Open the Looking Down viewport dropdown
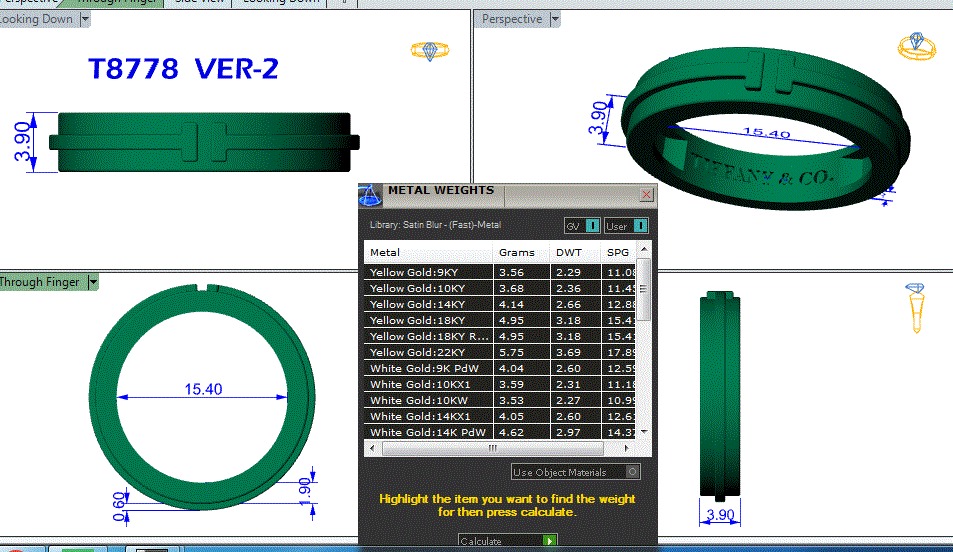The image size is (953, 552). (x=84, y=19)
